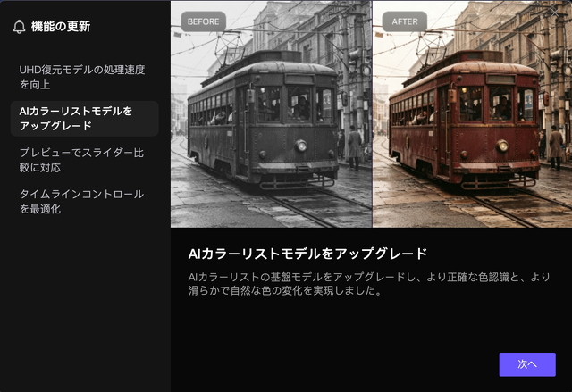
Task: Open プレビューでスライダー比較に対応 entry
Action: [84, 160]
